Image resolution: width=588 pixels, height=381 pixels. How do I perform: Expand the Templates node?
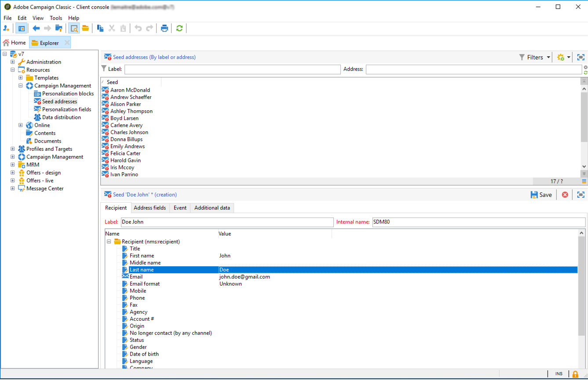pos(21,78)
